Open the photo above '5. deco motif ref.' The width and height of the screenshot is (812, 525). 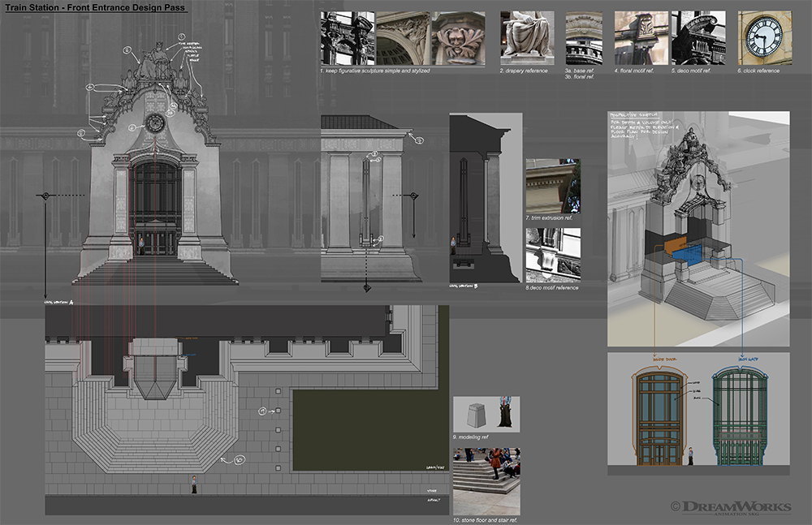click(x=698, y=38)
